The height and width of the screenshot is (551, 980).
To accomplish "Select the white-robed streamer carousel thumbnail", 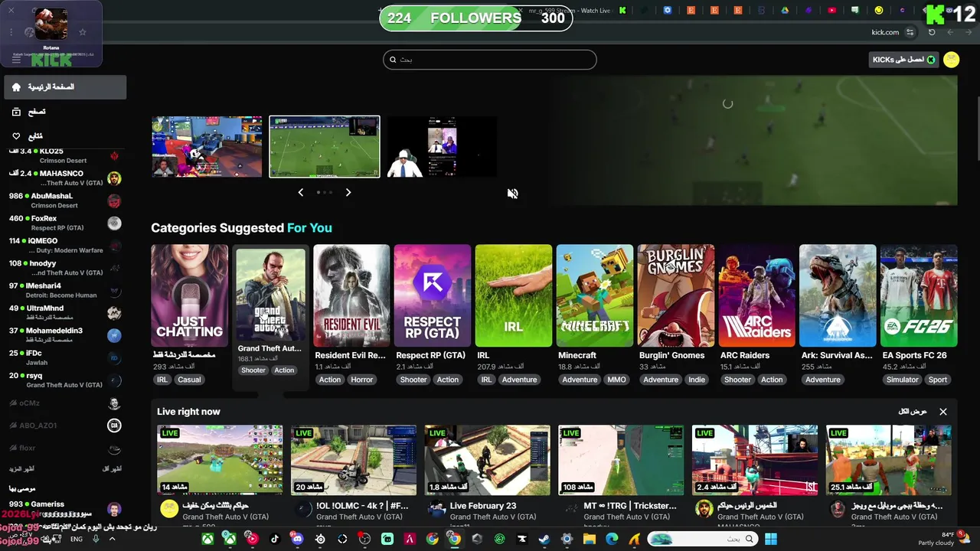I will pos(442,147).
